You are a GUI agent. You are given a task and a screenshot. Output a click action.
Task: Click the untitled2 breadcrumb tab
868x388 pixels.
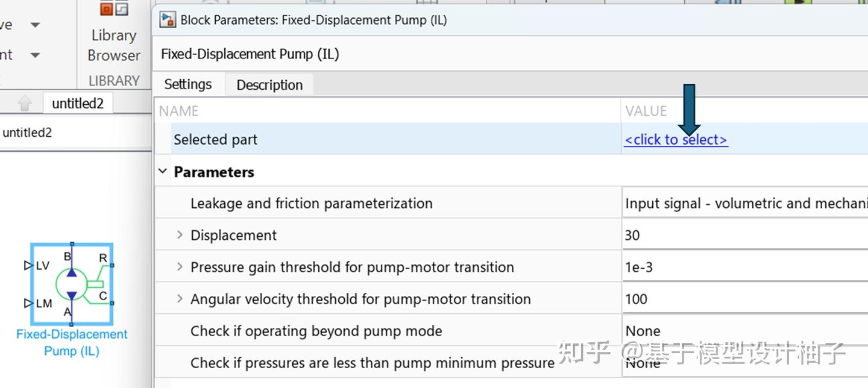coord(78,102)
